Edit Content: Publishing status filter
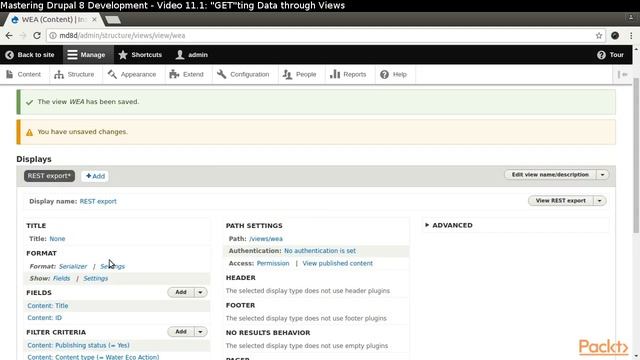 pos(78,345)
